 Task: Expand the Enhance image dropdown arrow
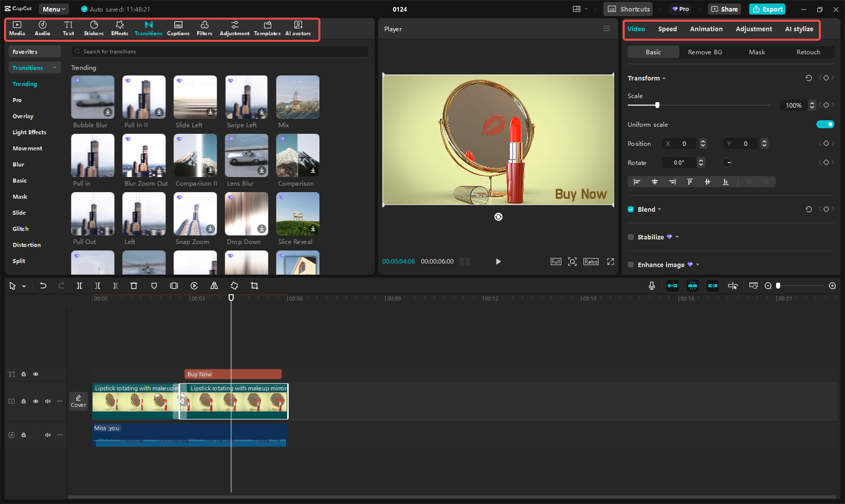click(697, 265)
